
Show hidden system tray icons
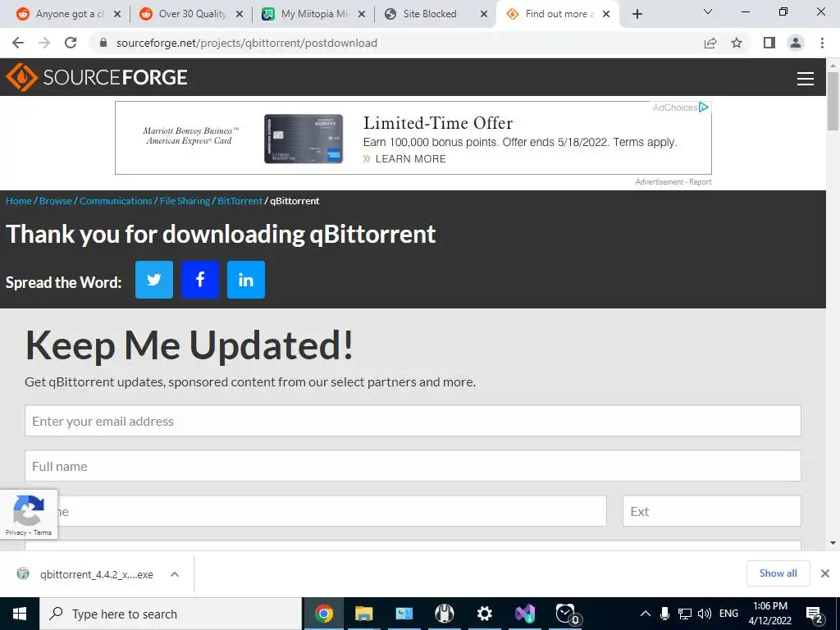coord(646,614)
